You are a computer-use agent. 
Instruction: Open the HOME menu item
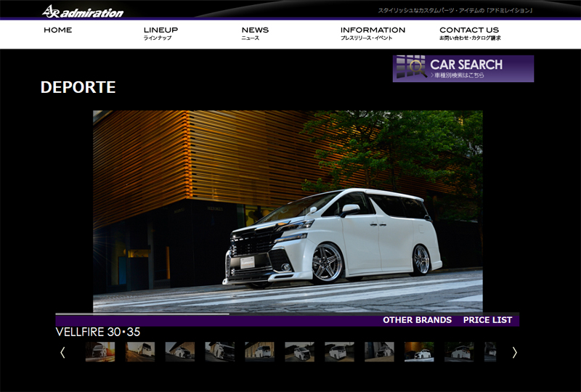[57, 30]
